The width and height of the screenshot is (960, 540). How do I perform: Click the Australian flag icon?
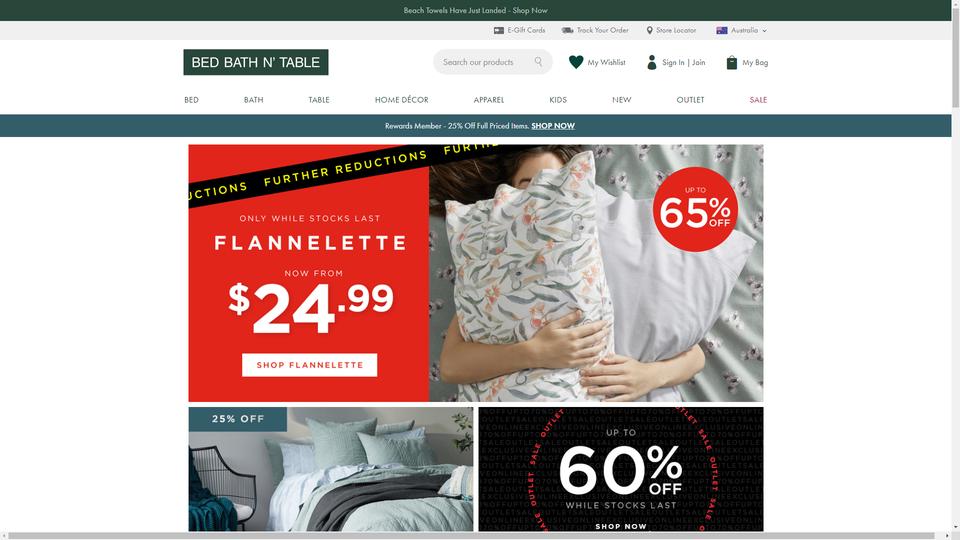[x=722, y=30]
